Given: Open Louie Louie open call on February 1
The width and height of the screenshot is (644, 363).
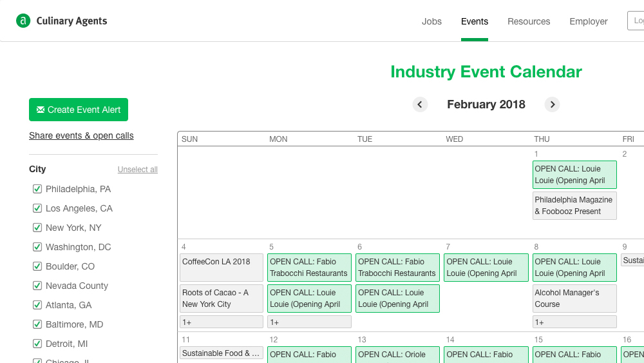Looking at the screenshot, I should pyautogui.click(x=574, y=175).
